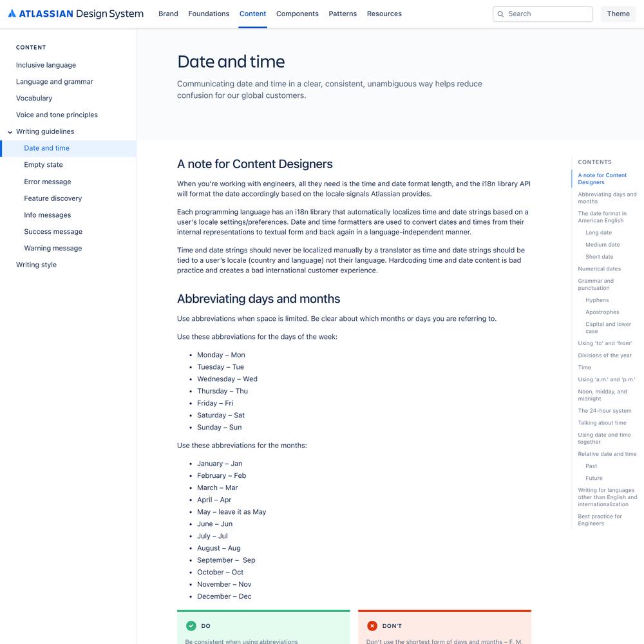Click the Date and time page title

tap(231, 62)
